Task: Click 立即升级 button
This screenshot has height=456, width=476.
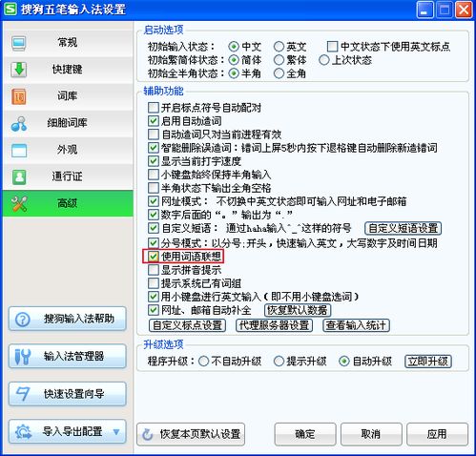Action: [428, 362]
